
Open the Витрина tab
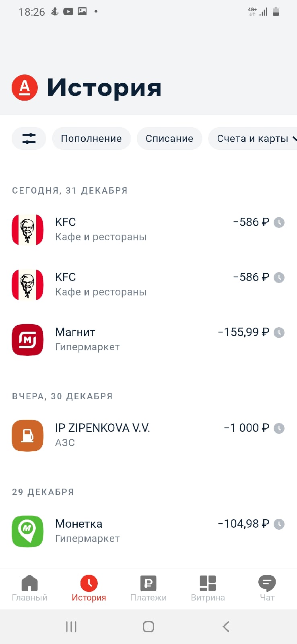208,588
